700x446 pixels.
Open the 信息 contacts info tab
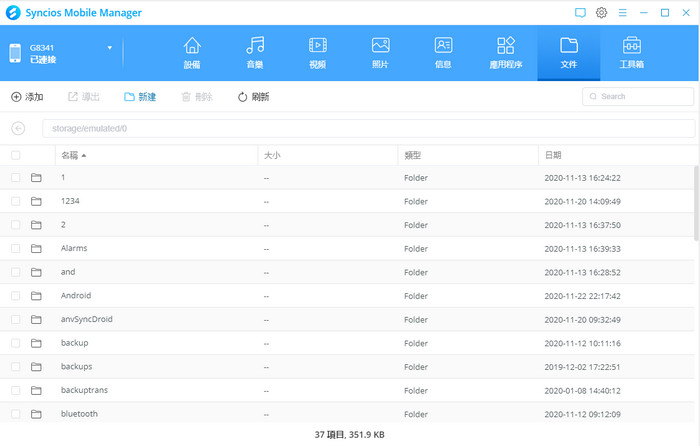coord(443,53)
